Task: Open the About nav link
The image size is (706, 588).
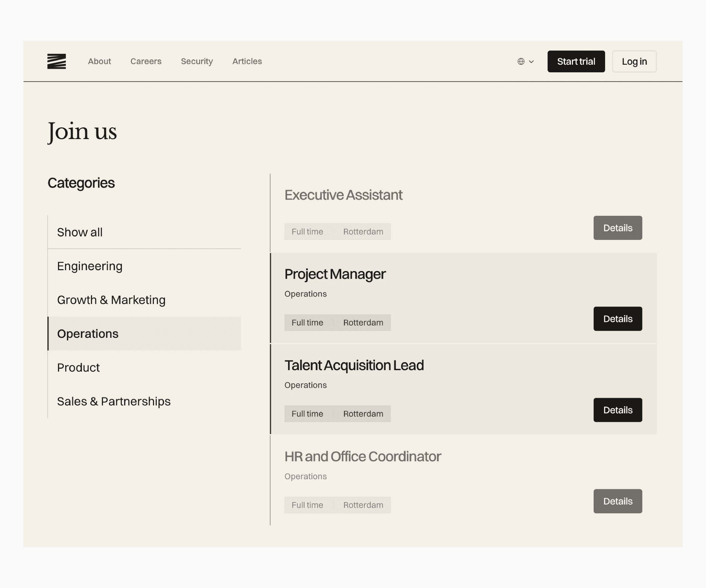Action: pyautogui.click(x=99, y=61)
